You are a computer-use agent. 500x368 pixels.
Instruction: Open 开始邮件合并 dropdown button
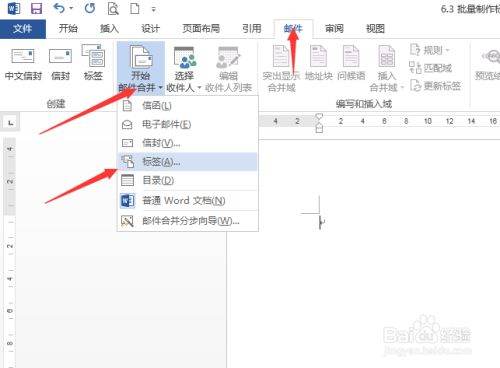[x=141, y=68]
